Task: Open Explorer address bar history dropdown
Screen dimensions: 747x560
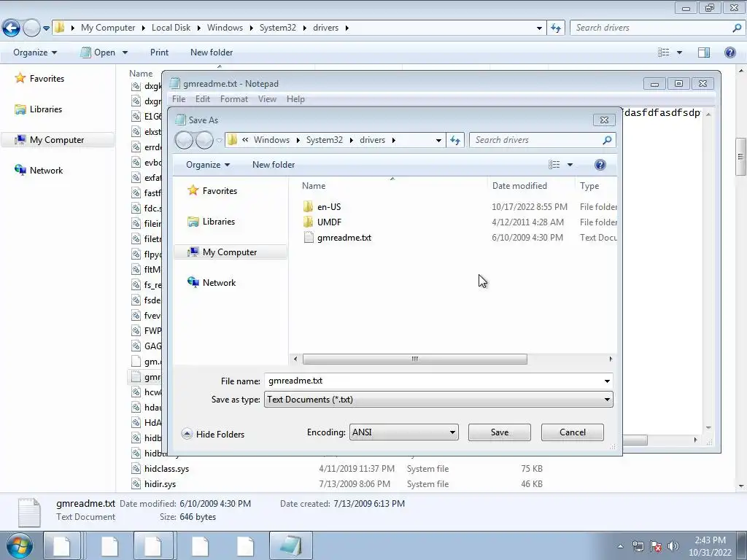Action: coord(539,28)
